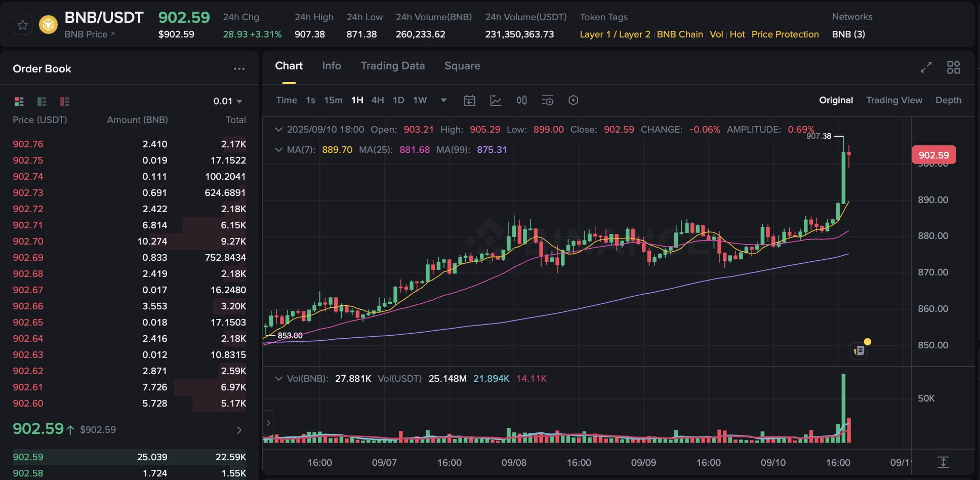Show both buy and sell orders view
This screenshot has width=980, height=480.
[19, 101]
